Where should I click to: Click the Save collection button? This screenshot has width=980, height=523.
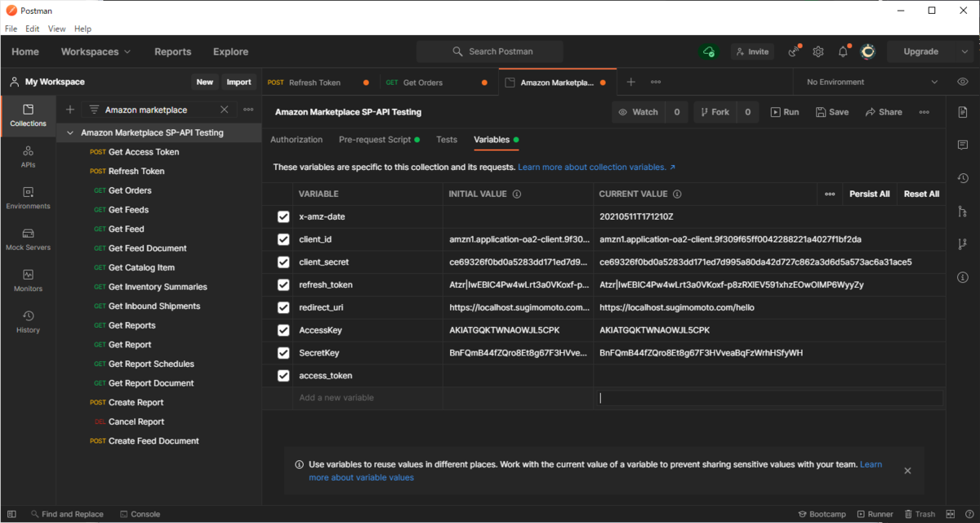(x=831, y=112)
